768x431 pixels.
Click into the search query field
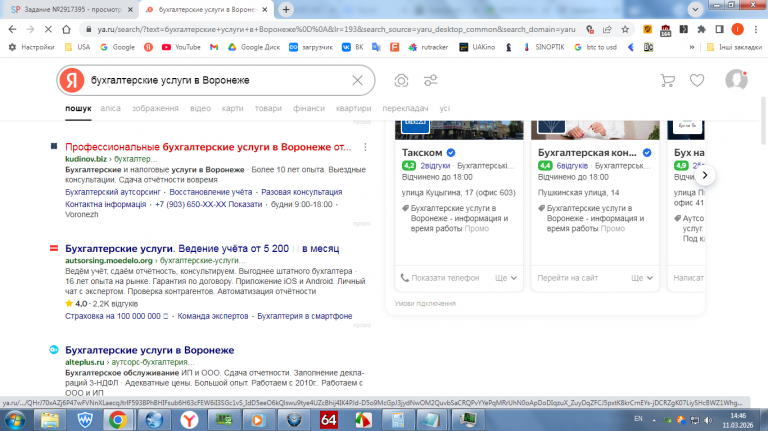pos(218,80)
